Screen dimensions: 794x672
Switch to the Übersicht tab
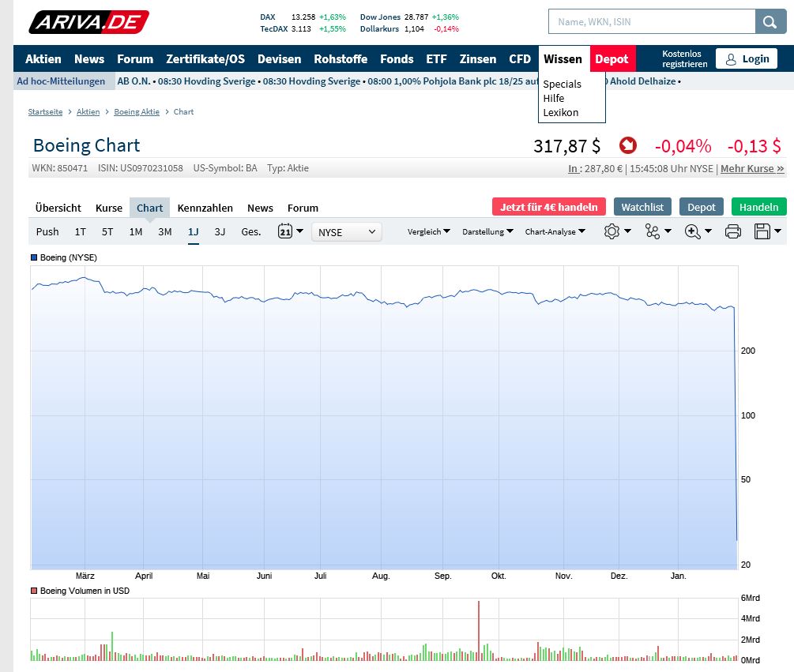[x=58, y=208]
